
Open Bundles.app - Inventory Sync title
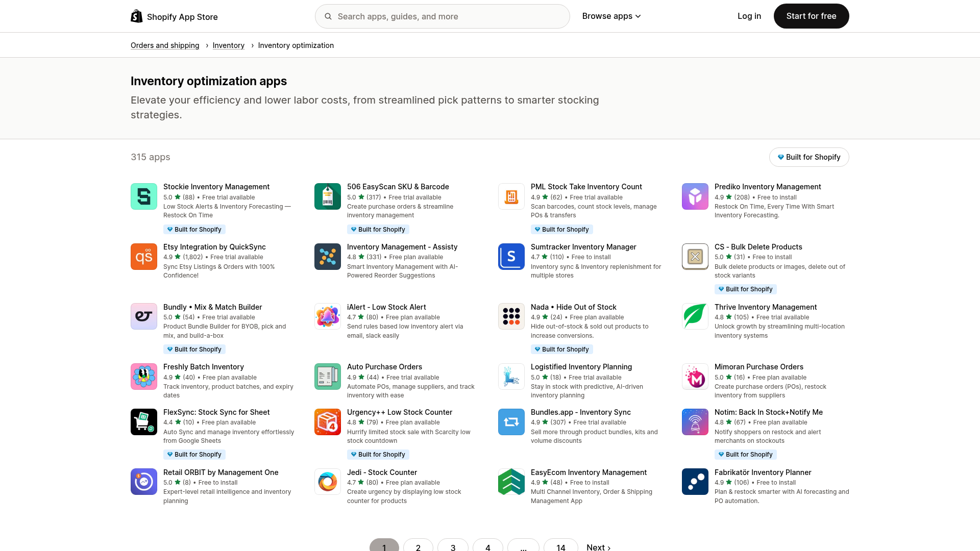(x=581, y=412)
